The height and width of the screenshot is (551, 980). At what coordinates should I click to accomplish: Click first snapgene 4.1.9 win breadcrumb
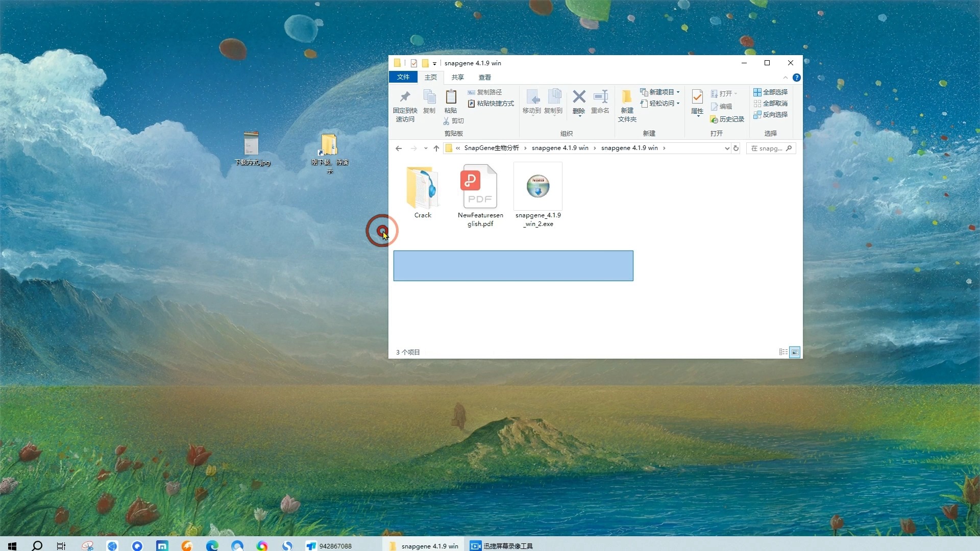(x=560, y=148)
